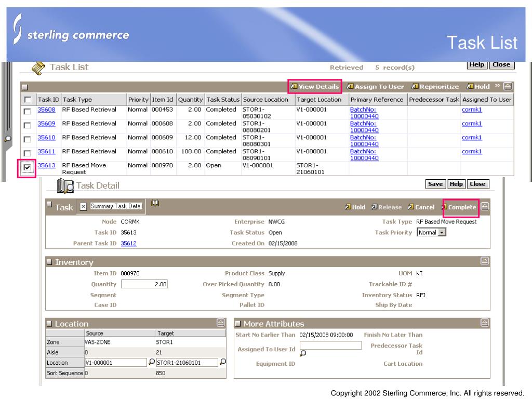Open Task ID link 35613

click(46, 165)
